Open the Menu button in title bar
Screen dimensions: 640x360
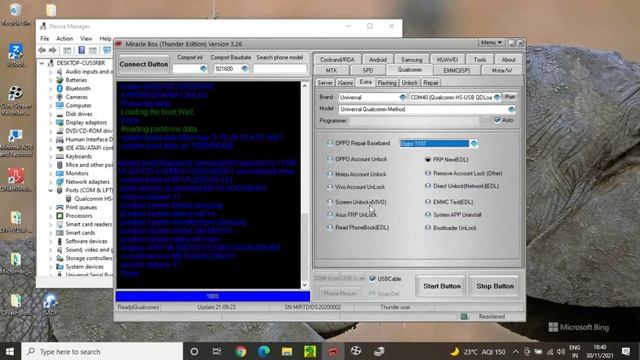coord(491,42)
